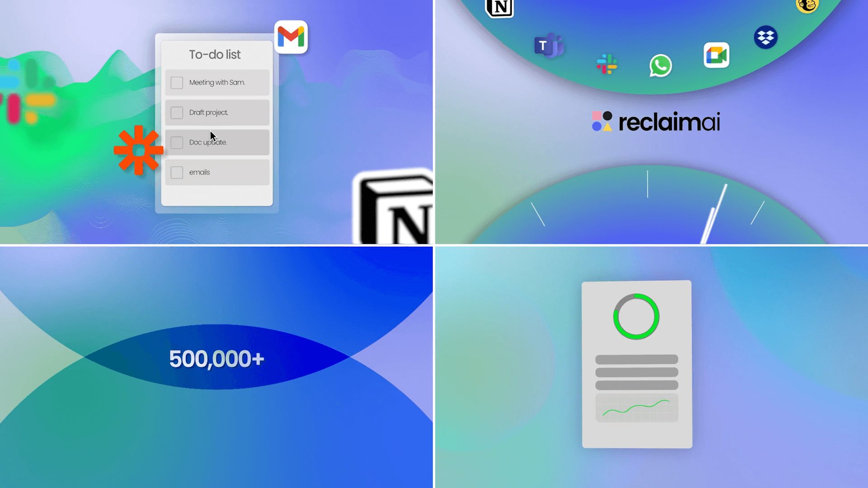
Task: Click the orange Zapier asterisk icon
Action: (x=138, y=150)
